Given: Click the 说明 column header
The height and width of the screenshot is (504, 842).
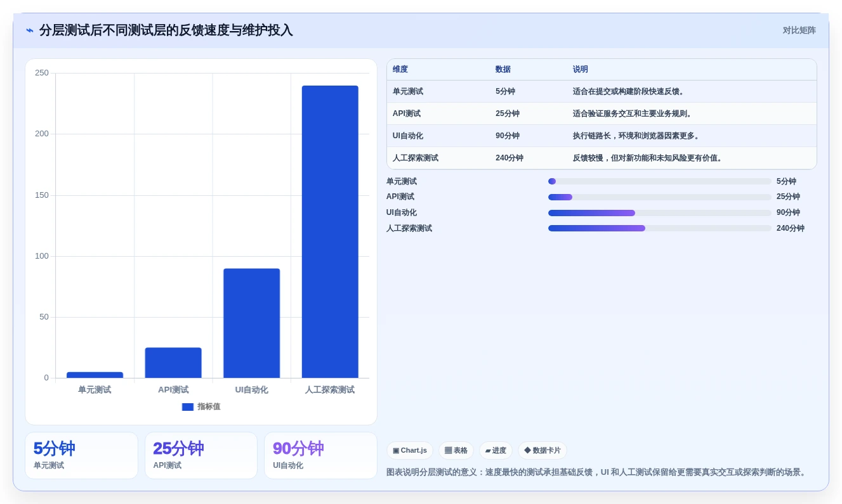Looking at the screenshot, I should point(581,70).
